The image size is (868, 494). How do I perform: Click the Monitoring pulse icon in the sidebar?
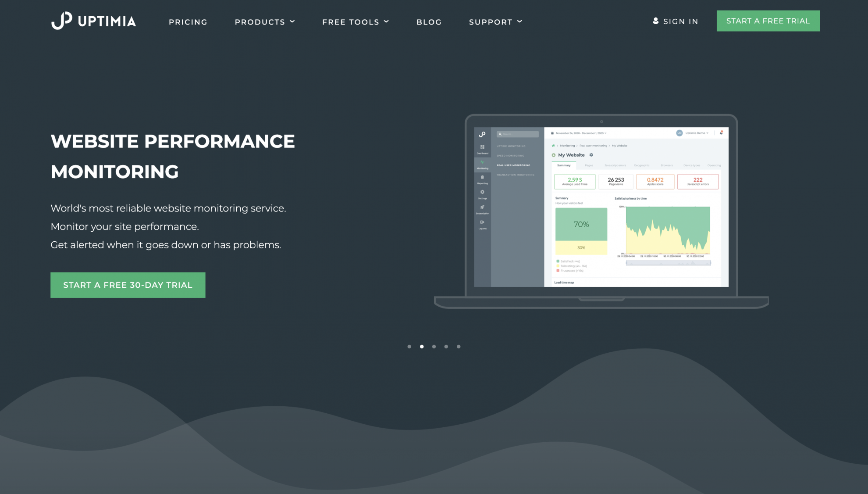point(482,162)
